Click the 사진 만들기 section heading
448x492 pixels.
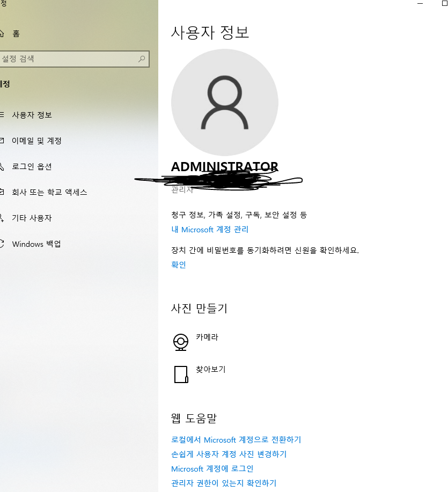pos(199,308)
